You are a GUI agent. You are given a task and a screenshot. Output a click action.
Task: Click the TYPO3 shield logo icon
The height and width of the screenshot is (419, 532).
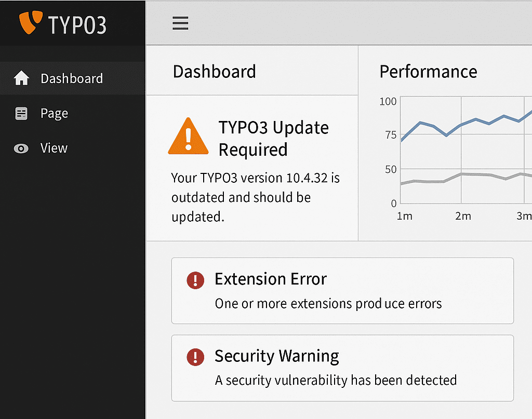[x=31, y=22]
